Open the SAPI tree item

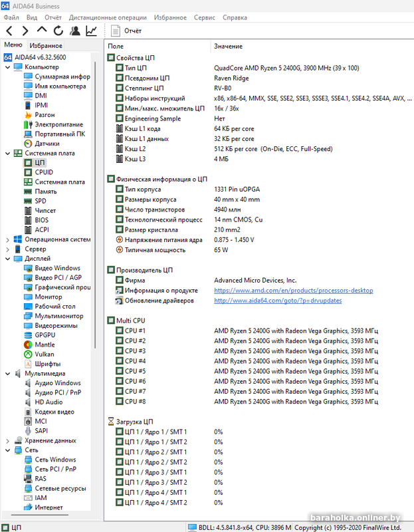pos(36,431)
